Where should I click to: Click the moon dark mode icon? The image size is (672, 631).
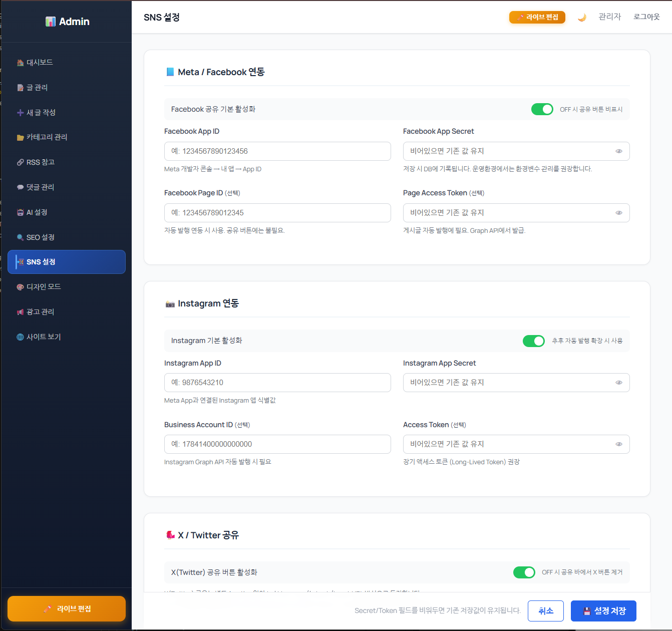click(x=582, y=18)
